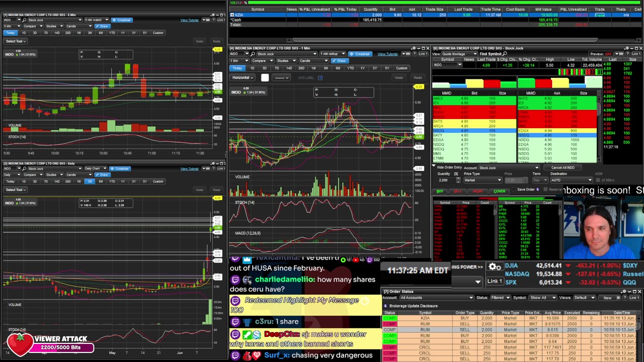Uncheck the Axis Label checkbox

[320, 78]
